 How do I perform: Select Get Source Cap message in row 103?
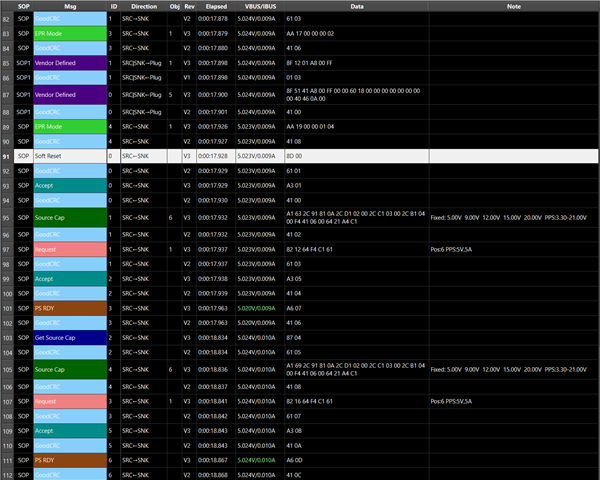[x=70, y=338]
